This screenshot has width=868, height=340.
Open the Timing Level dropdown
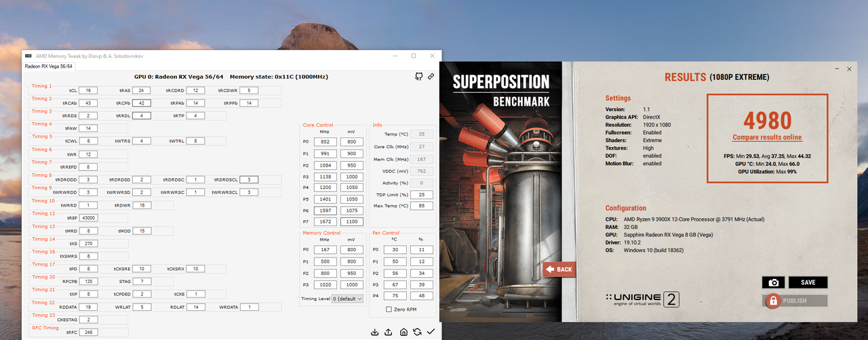(x=347, y=298)
